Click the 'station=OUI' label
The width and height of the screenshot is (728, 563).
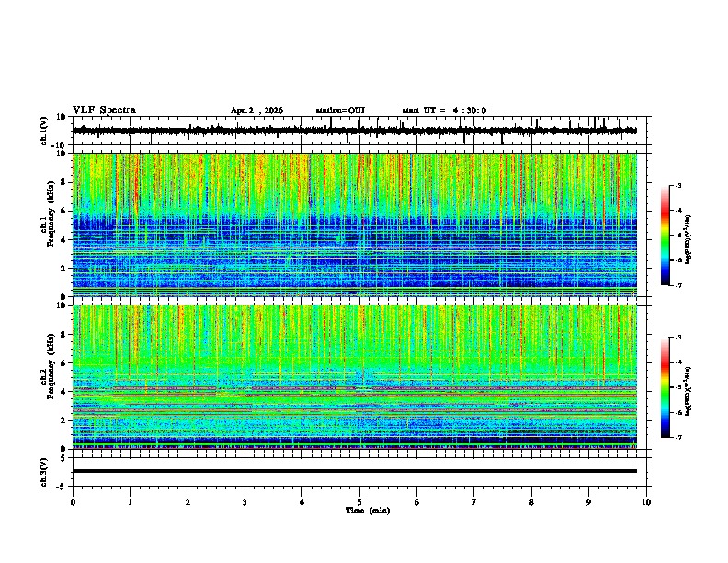pos(340,110)
